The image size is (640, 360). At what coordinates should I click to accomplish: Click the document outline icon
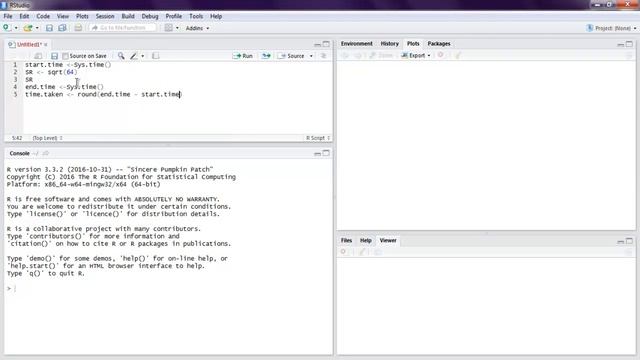point(324,56)
